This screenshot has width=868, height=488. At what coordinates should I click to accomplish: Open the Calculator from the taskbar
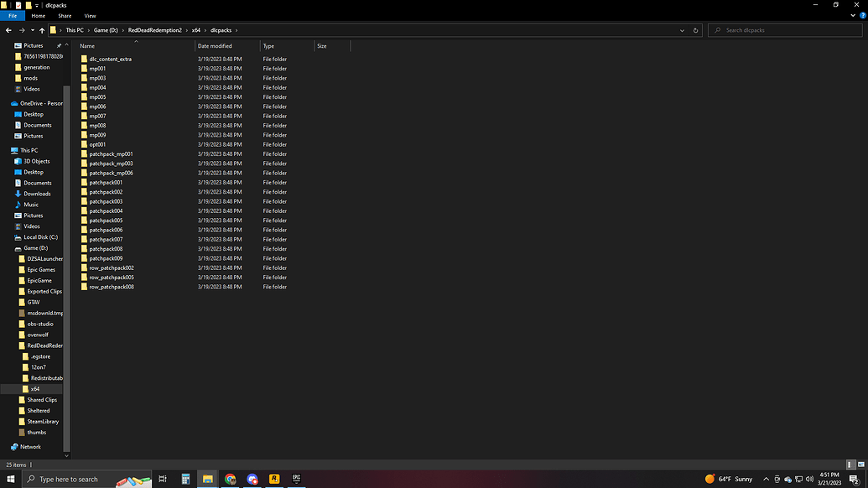point(185,479)
